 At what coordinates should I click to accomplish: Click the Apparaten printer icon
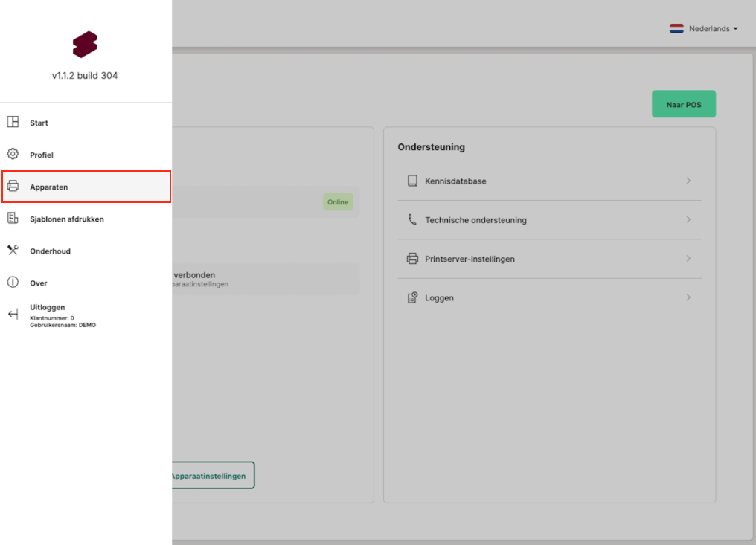[13, 187]
